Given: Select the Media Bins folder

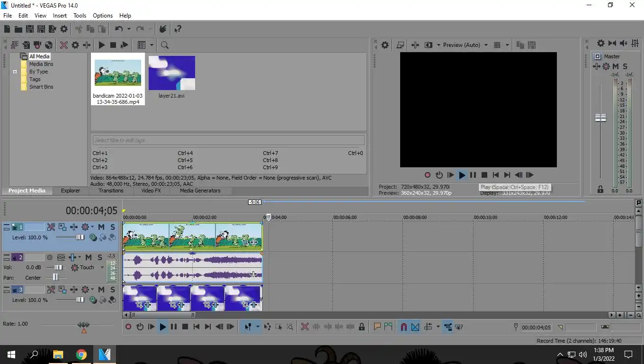Looking at the screenshot, I should [x=41, y=64].
